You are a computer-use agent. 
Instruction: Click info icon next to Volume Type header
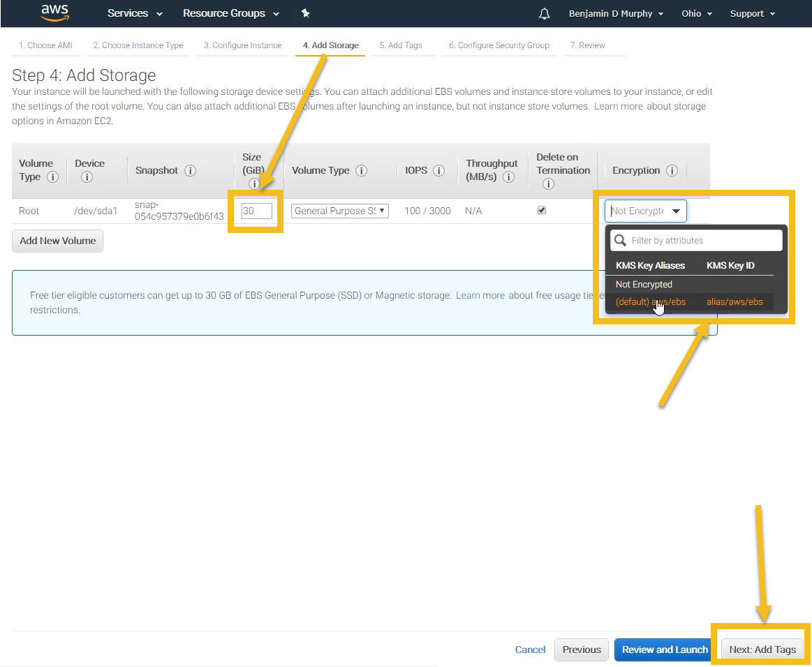(53, 177)
